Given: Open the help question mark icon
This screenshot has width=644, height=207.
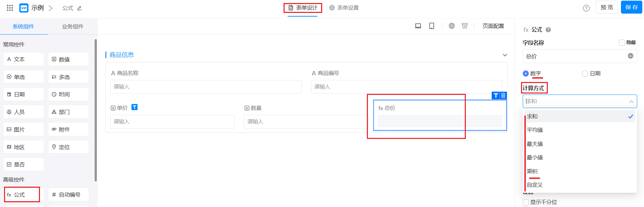Looking at the screenshot, I should tap(586, 8).
